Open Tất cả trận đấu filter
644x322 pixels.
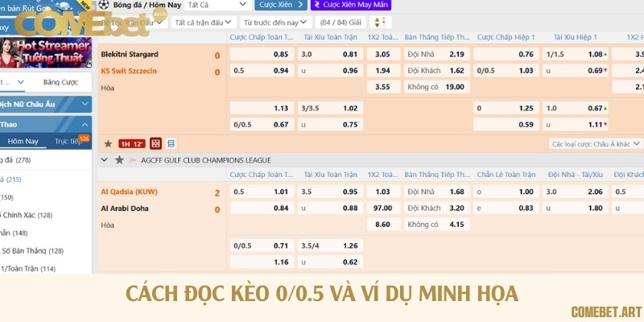(x=204, y=23)
